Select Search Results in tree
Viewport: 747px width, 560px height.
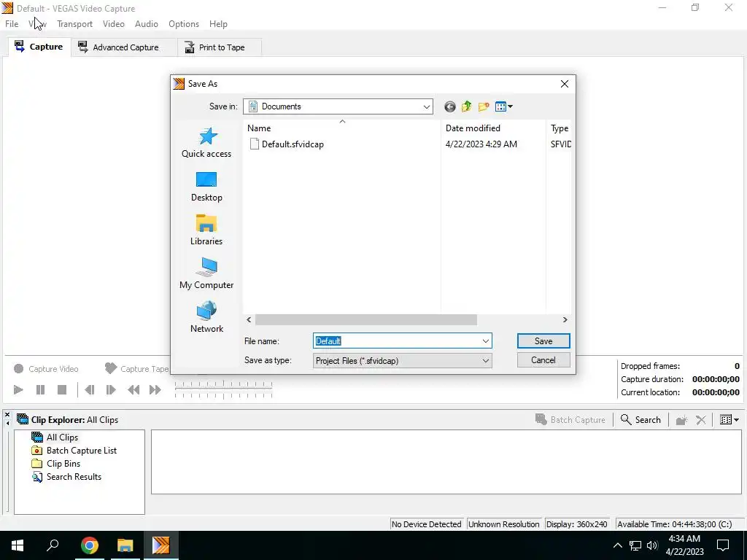click(74, 477)
